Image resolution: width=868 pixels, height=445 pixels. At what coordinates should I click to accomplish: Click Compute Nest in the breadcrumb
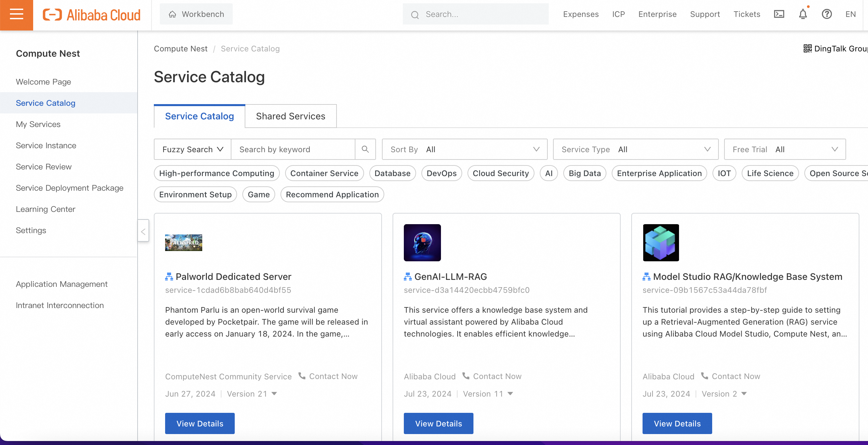click(181, 48)
